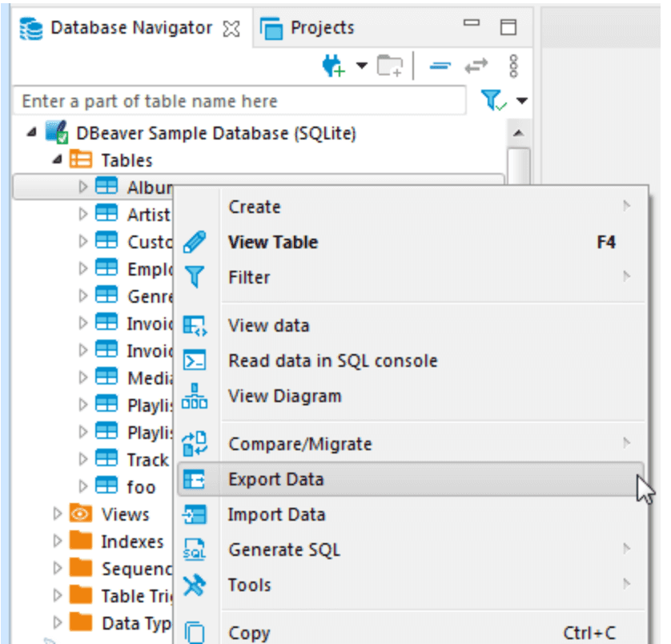Choose View data menu entry

411,325
